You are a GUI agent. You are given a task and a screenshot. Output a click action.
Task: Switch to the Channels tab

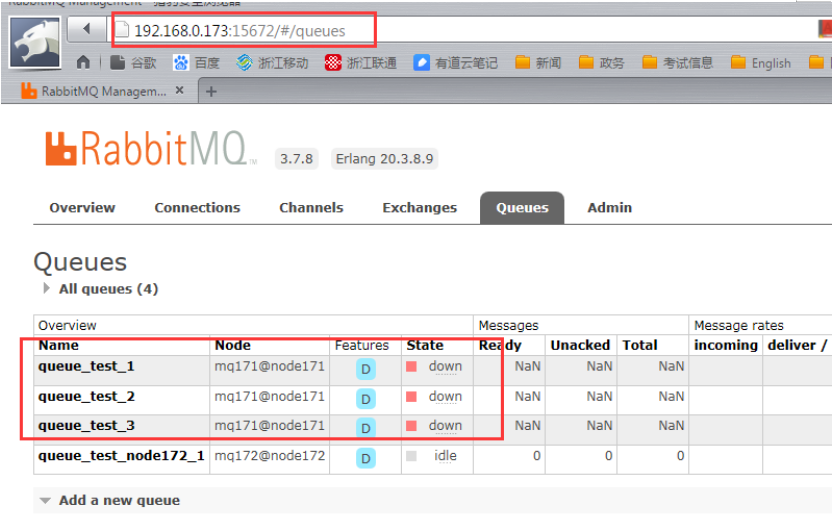[x=311, y=208]
